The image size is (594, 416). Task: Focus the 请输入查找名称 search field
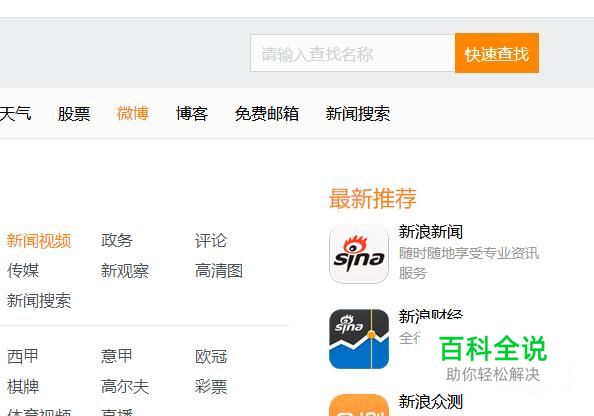tap(352, 53)
